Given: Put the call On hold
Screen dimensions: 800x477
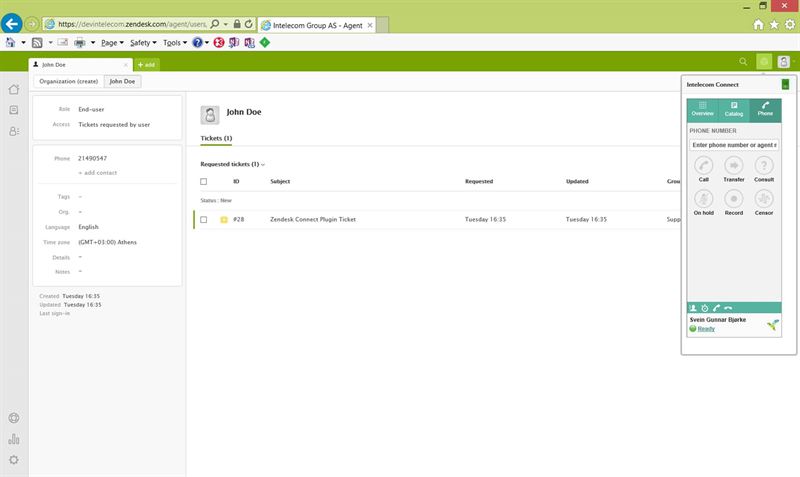Looking at the screenshot, I should tap(704, 199).
